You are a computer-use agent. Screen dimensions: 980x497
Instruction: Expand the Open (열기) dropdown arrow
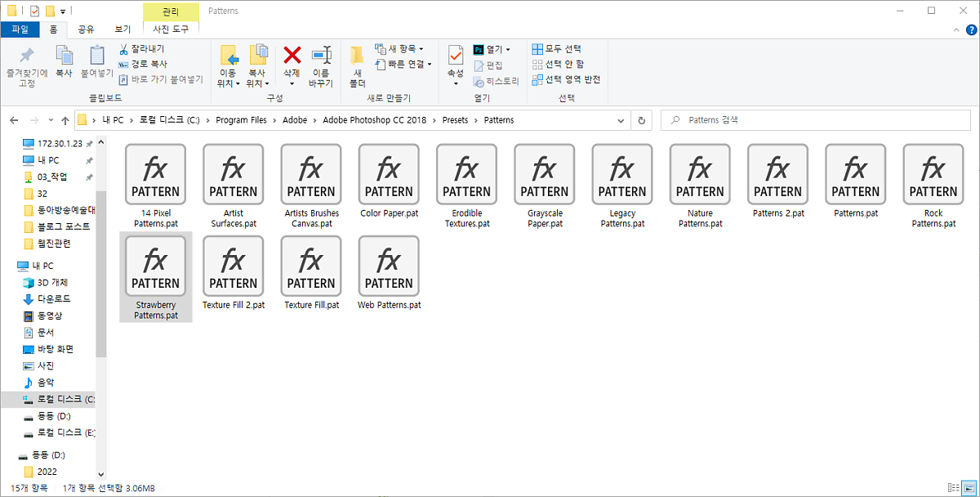(508, 49)
